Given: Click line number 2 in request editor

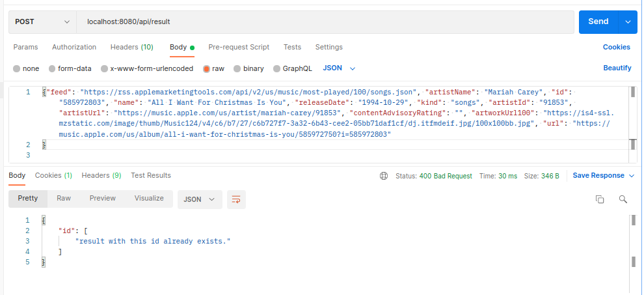Looking at the screenshot, I should tap(28, 145).
